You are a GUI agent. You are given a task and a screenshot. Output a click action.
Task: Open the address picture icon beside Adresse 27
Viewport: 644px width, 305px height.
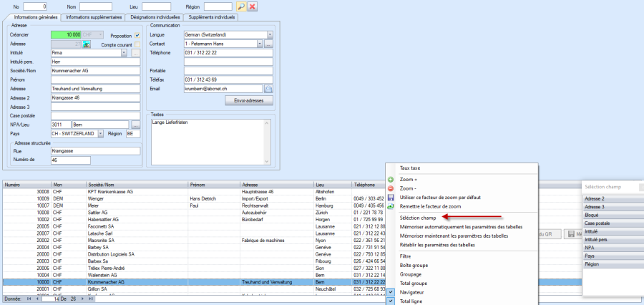click(87, 44)
